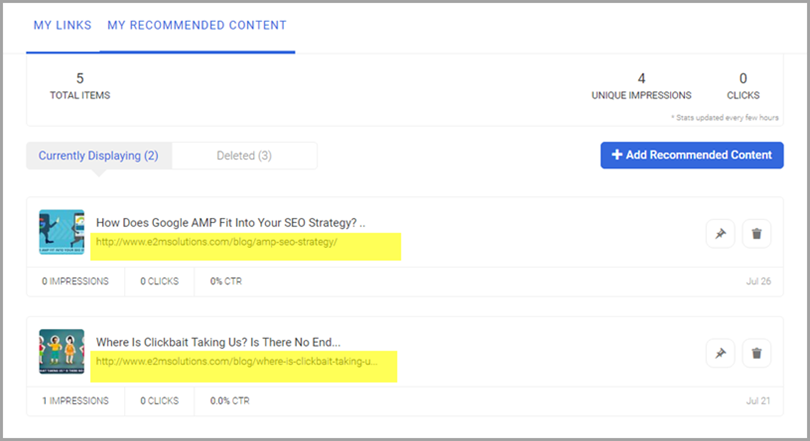The image size is (810, 441).
Task: Click the Clicks stat in the summary bar
Action: (743, 86)
